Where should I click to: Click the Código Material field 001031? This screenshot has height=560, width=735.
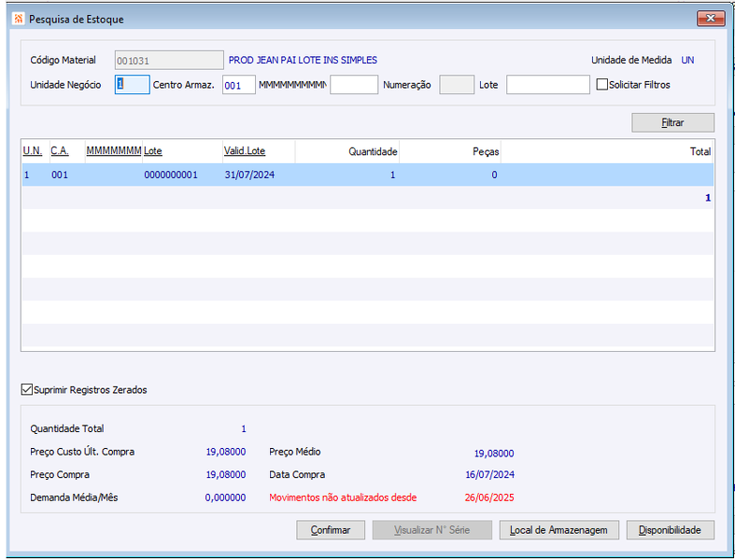click(169, 61)
